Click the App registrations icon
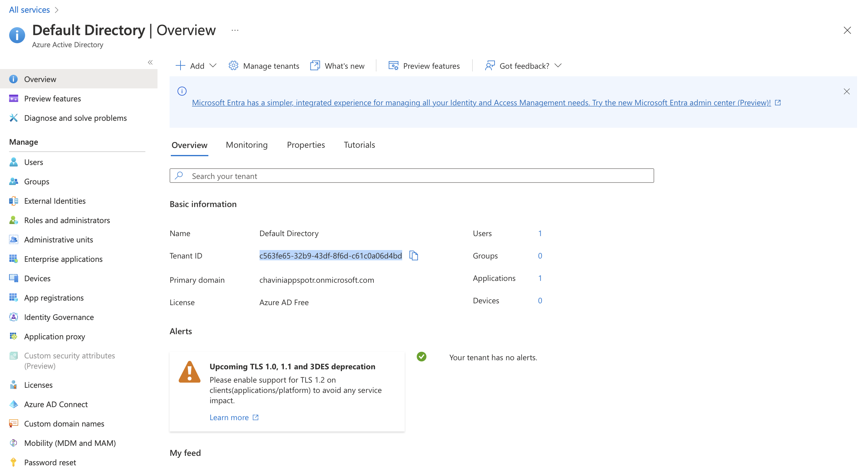 [x=14, y=298]
